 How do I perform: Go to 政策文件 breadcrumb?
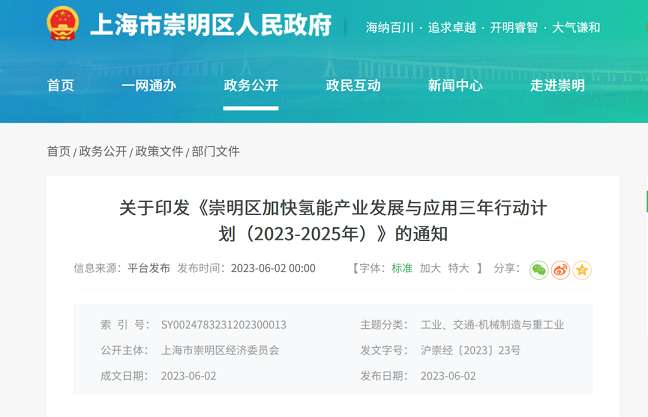point(159,151)
